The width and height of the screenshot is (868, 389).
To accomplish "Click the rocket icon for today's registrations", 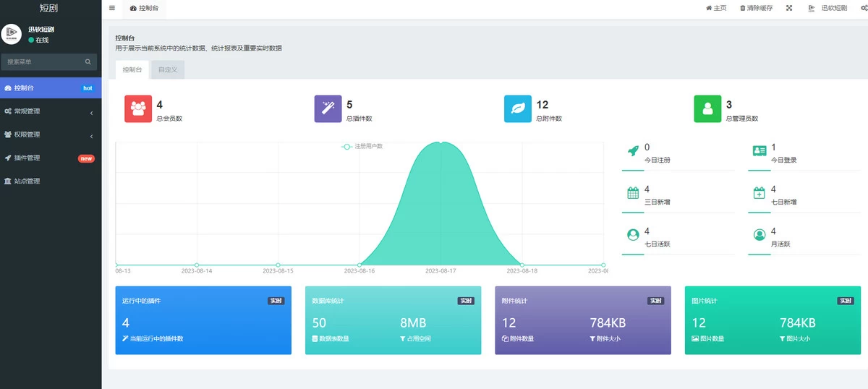I will 633,151.
